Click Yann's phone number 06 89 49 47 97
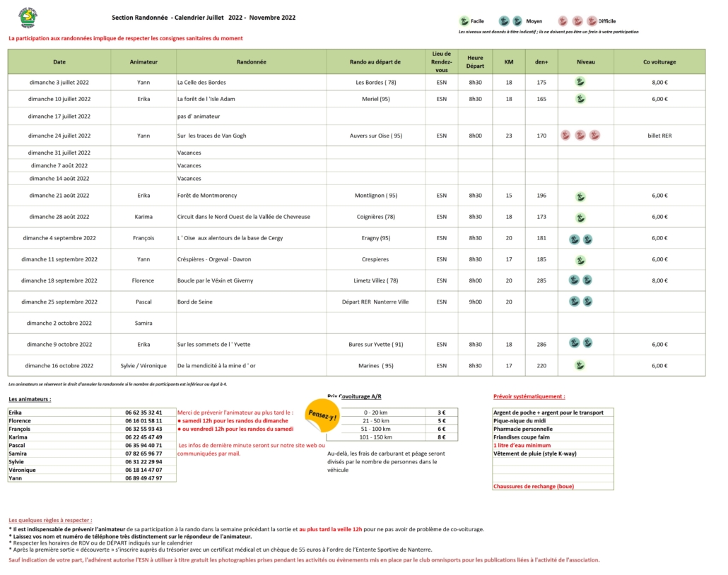The height and width of the screenshot is (575, 728). coord(143,478)
